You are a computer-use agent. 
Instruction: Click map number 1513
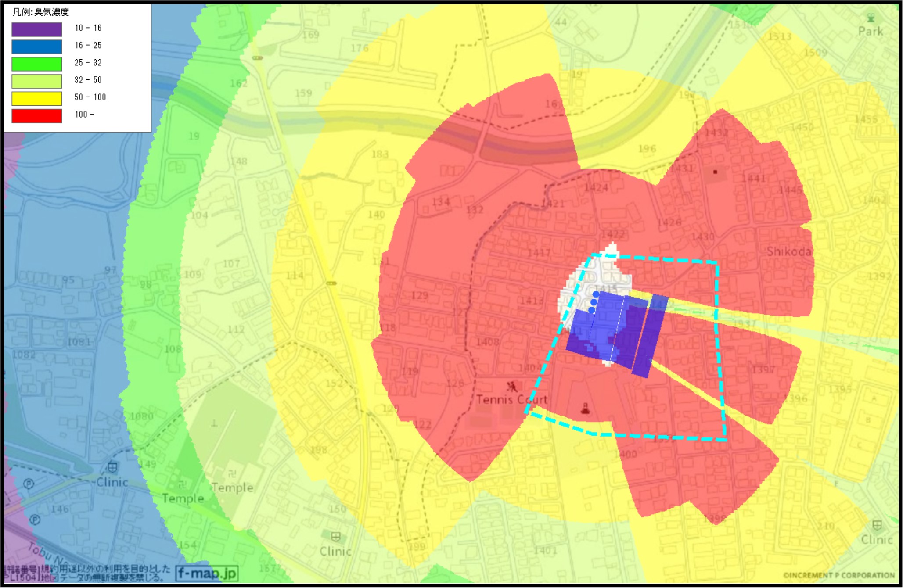pos(780,36)
